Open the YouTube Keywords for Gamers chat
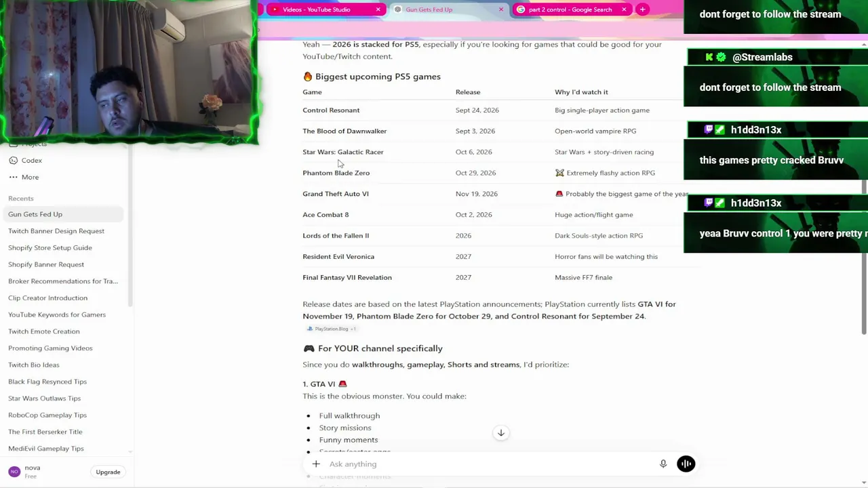868x488 pixels. tap(57, 314)
